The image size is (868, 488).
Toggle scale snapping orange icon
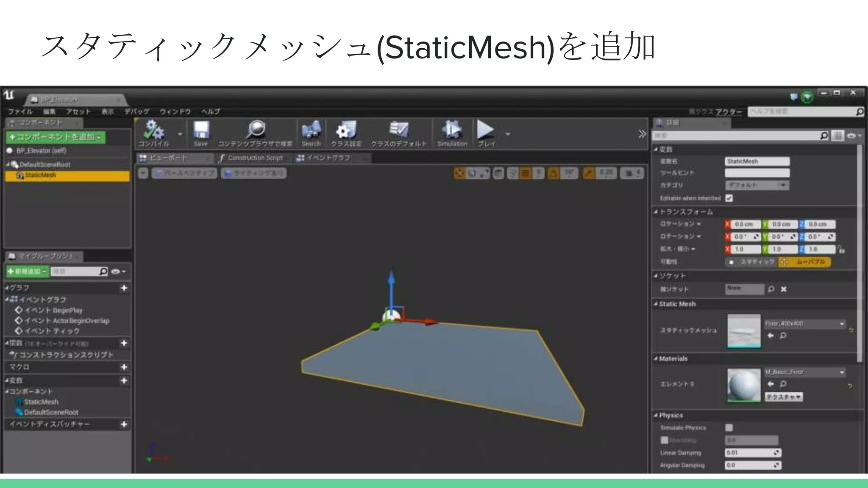589,173
